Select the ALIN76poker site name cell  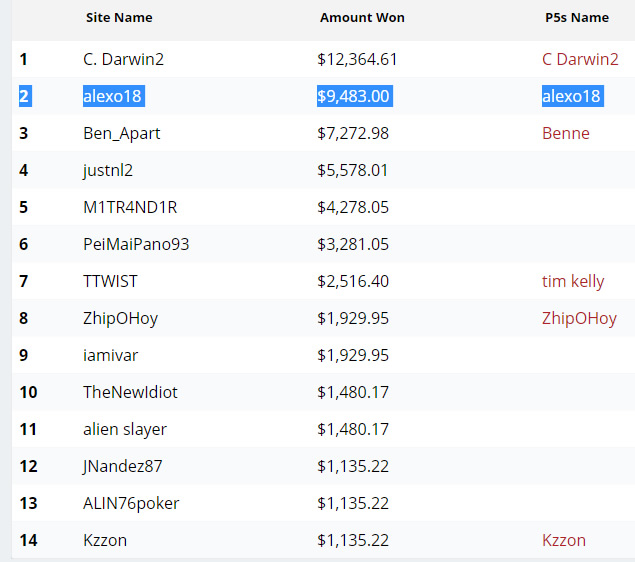click(131, 503)
